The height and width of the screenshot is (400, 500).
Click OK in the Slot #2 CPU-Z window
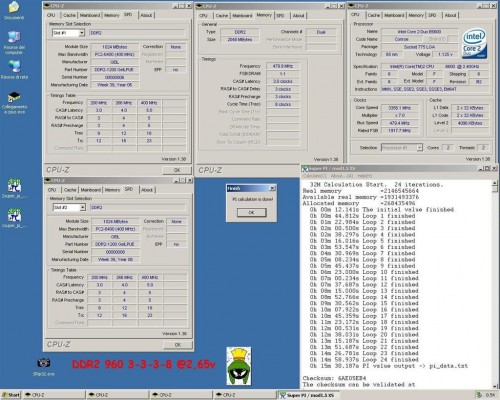coord(178,345)
